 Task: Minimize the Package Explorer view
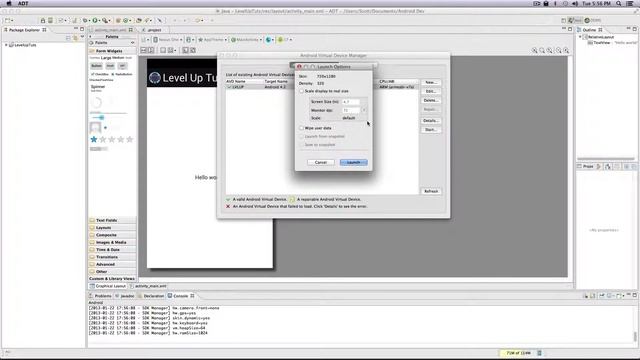(76, 29)
